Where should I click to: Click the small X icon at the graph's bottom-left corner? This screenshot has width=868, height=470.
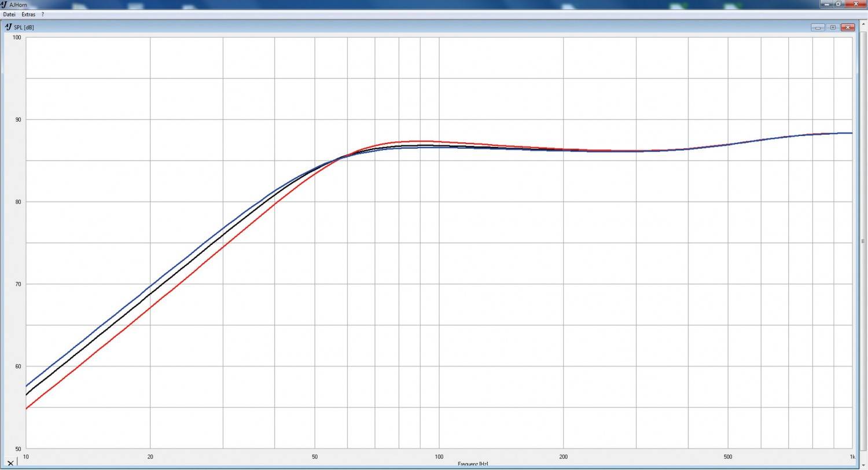pyautogui.click(x=10, y=462)
